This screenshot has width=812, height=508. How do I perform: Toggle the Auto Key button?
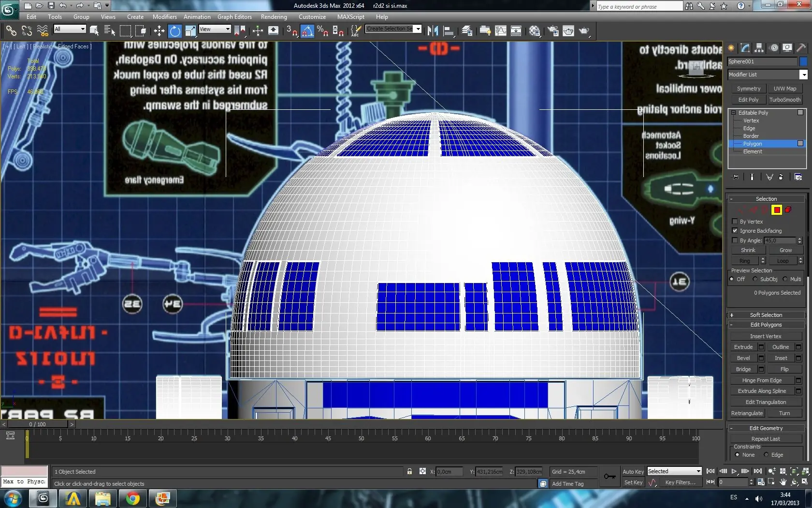633,472
